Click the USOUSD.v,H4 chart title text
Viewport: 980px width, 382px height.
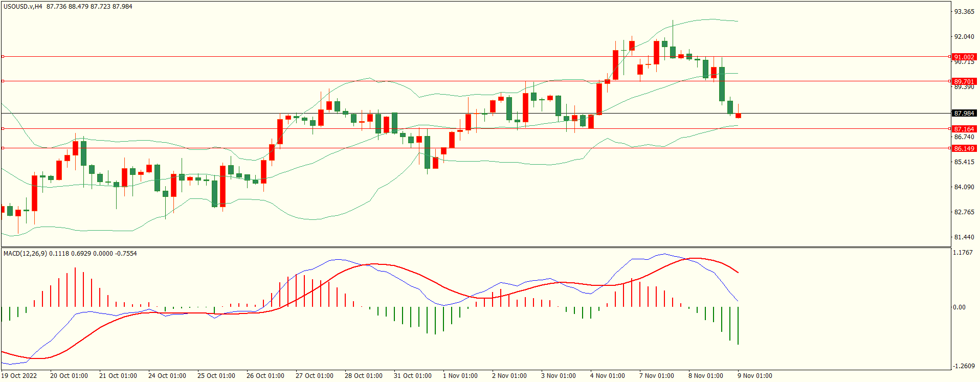[x=23, y=7]
